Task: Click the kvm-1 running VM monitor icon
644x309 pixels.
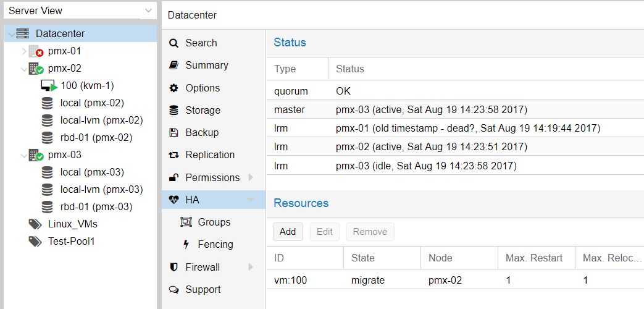Action: pyautogui.click(x=49, y=86)
